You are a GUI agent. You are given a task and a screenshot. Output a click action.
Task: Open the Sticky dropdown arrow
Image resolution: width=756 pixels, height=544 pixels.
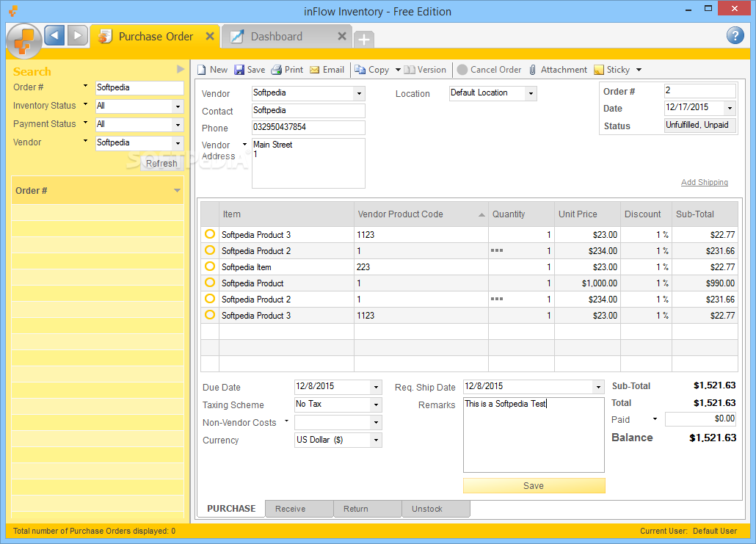[639, 70]
